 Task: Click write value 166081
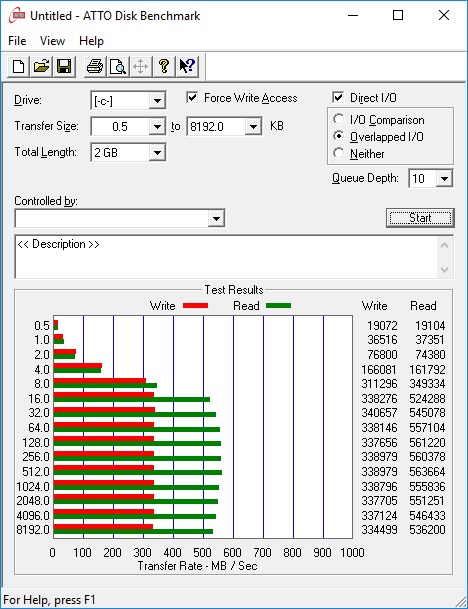pos(379,369)
